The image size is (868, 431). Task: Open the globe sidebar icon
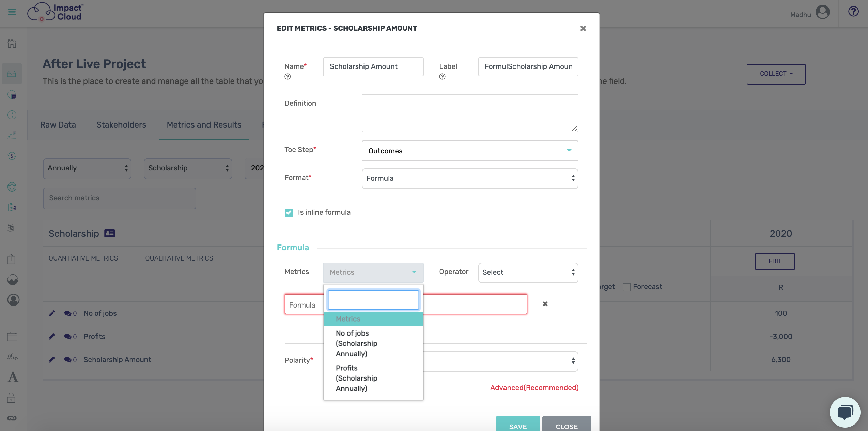[12, 187]
